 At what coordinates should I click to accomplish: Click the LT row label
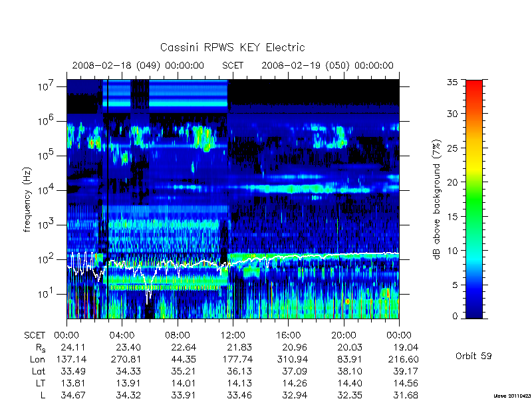click(x=41, y=384)
